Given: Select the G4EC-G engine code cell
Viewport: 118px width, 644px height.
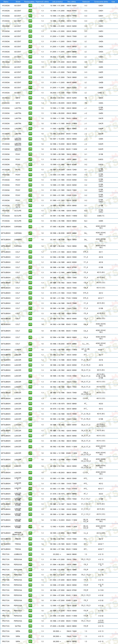Looking at the screenshot, I should click(x=101, y=93).
